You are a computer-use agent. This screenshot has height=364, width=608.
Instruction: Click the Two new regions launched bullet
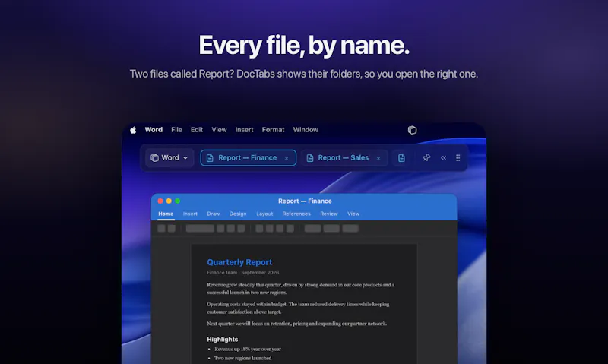coord(242,358)
